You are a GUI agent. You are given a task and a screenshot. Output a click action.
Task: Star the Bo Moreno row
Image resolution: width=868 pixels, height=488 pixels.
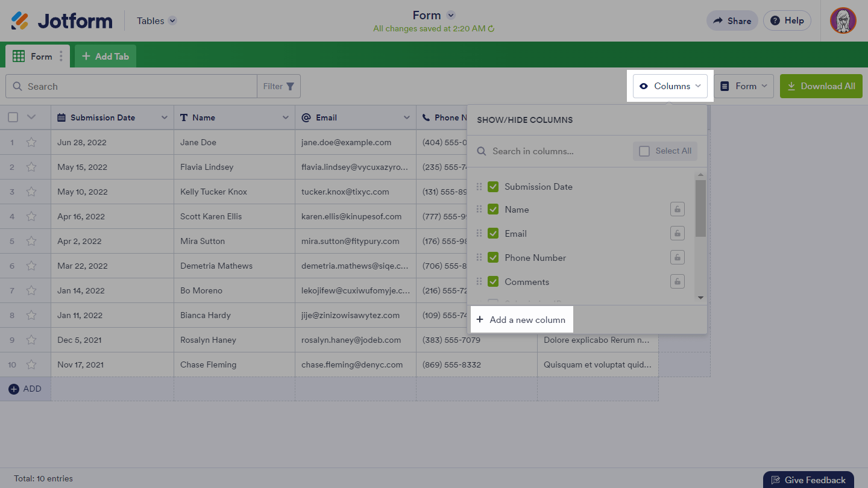point(31,290)
